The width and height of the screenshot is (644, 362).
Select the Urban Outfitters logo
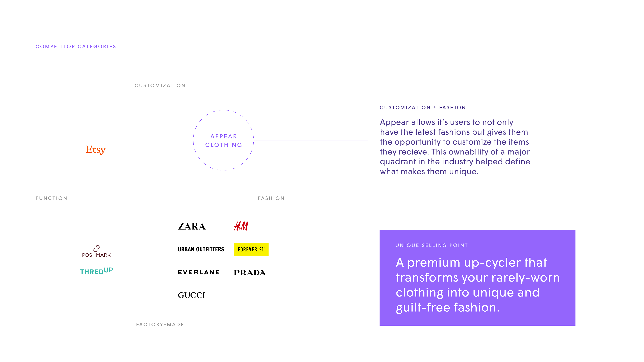click(201, 249)
